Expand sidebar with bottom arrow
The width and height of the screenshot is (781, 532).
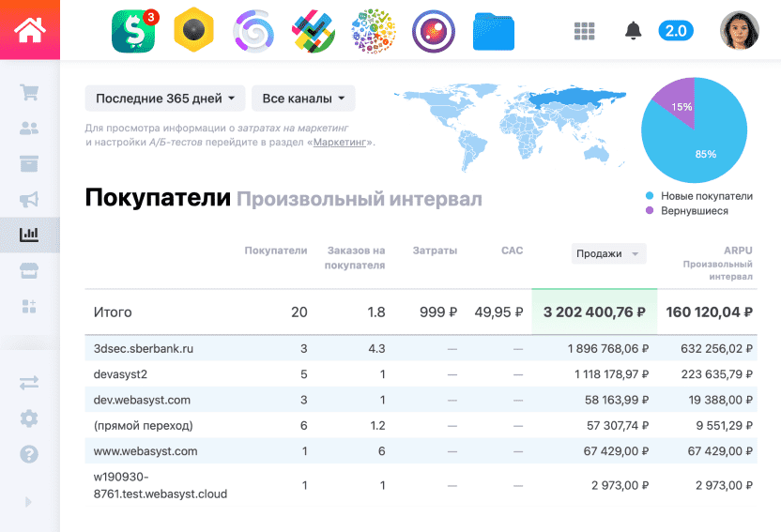tap(28, 502)
